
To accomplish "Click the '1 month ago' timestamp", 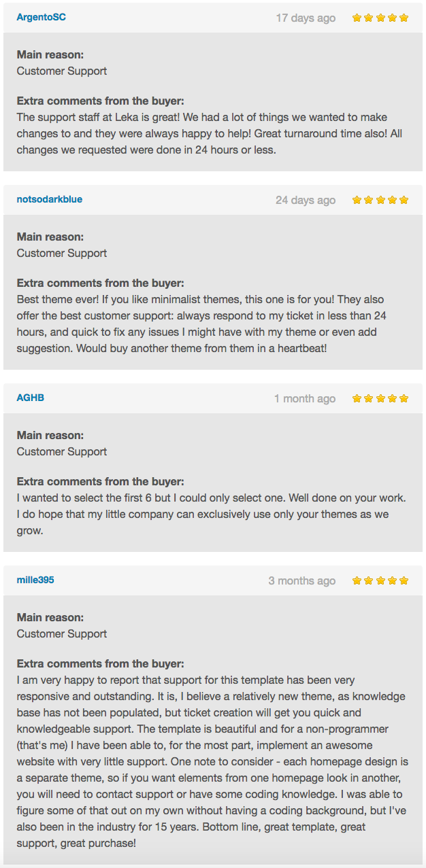I will [305, 398].
